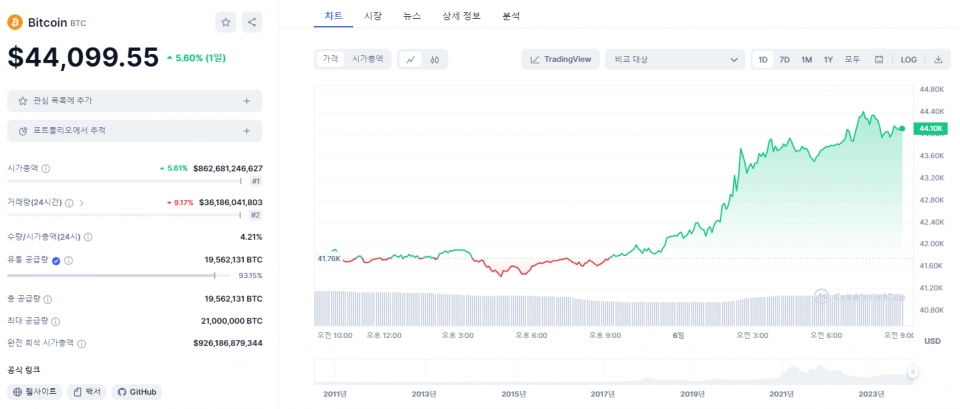
Task: Open the calendar date range picker
Action: click(x=879, y=60)
